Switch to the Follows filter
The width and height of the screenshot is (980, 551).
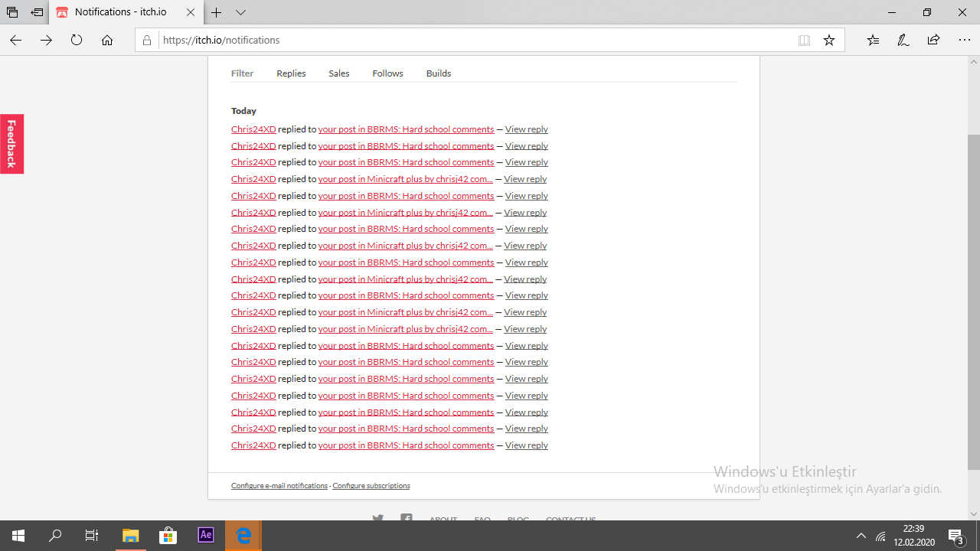point(387,73)
